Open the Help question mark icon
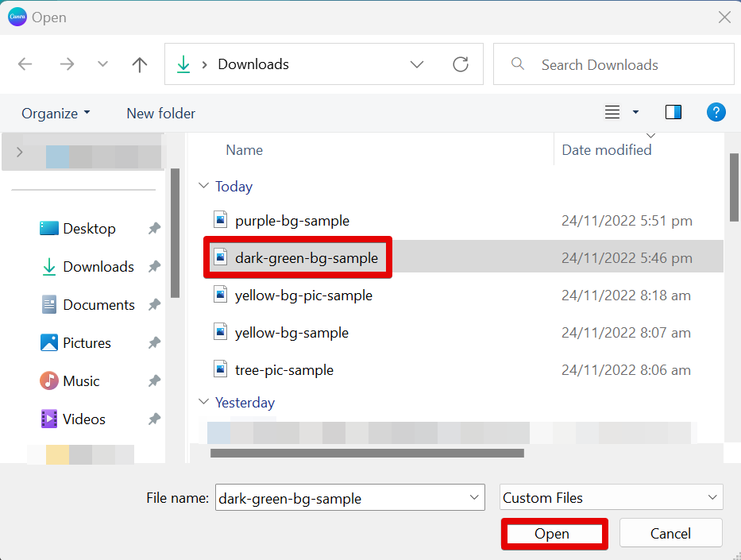This screenshot has height=560, width=741. click(716, 112)
